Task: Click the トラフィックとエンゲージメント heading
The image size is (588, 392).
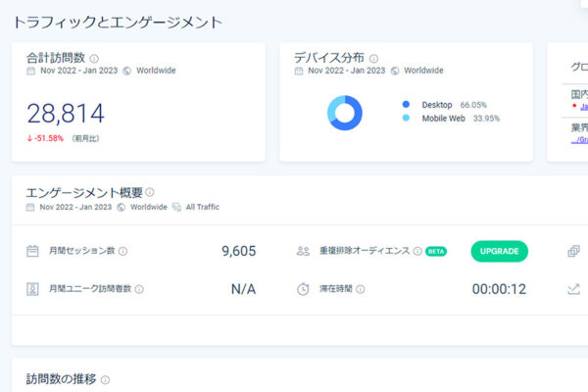Action: click(118, 23)
